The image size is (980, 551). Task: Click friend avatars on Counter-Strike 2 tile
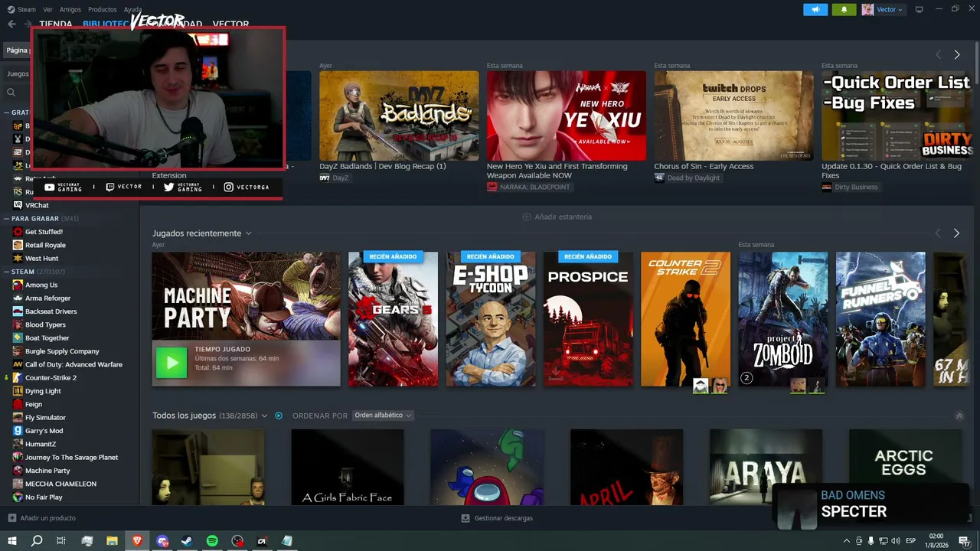710,386
